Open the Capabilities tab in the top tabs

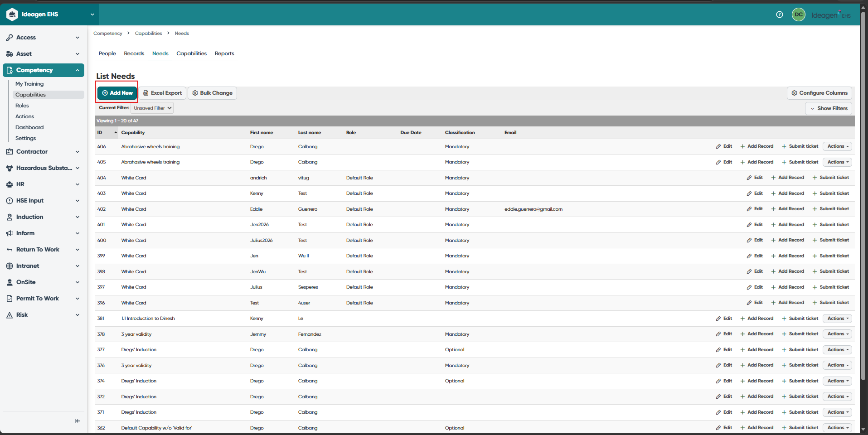tap(191, 53)
